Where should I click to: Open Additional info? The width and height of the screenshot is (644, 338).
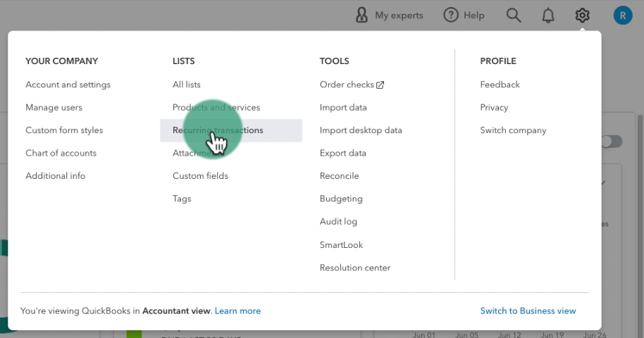pyautogui.click(x=56, y=176)
